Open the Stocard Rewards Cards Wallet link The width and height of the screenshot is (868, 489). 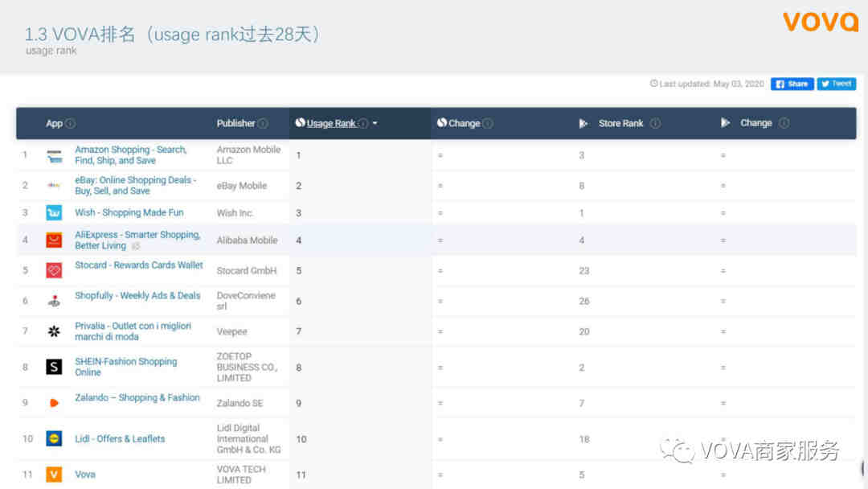coord(139,265)
